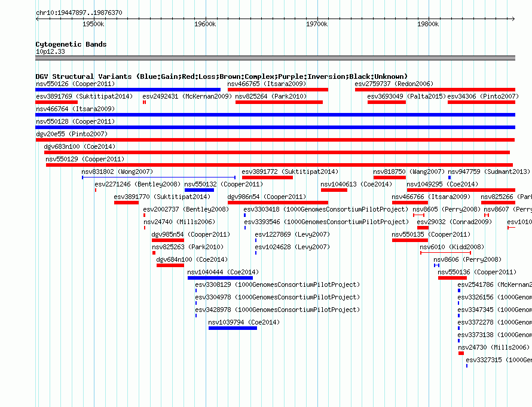Click esv3303418 1000Genomes pilot label
This screenshot has height=407, width=532.
point(326,209)
